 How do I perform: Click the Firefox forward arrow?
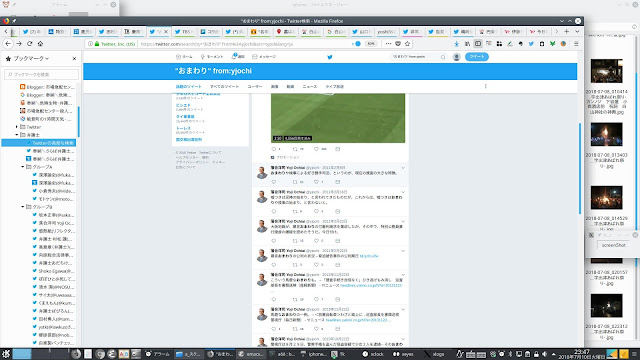click(19, 44)
